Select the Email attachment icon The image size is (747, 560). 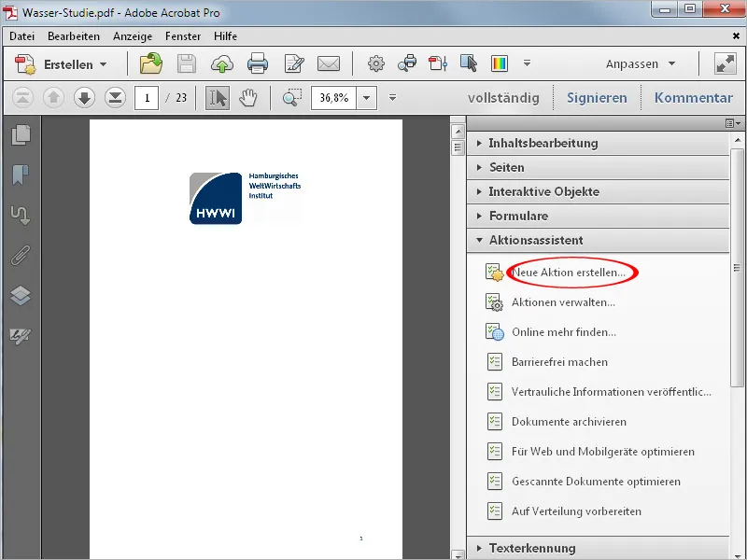point(328,63)
